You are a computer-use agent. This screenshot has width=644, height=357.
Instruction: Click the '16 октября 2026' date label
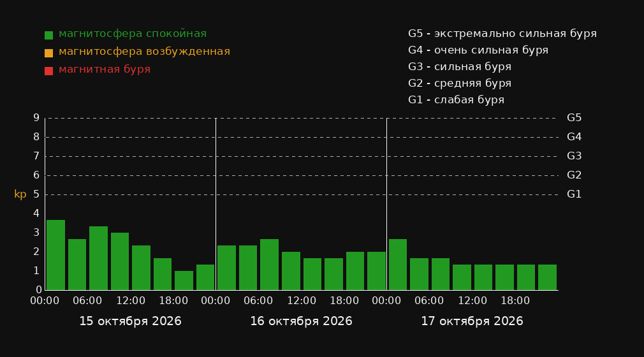coord(301,321)
